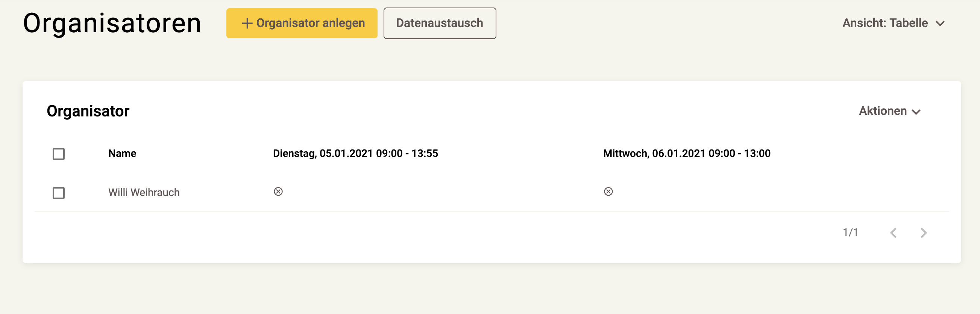Click the chevron beside Ansicht: Tabelle

(x=940, y=24)
